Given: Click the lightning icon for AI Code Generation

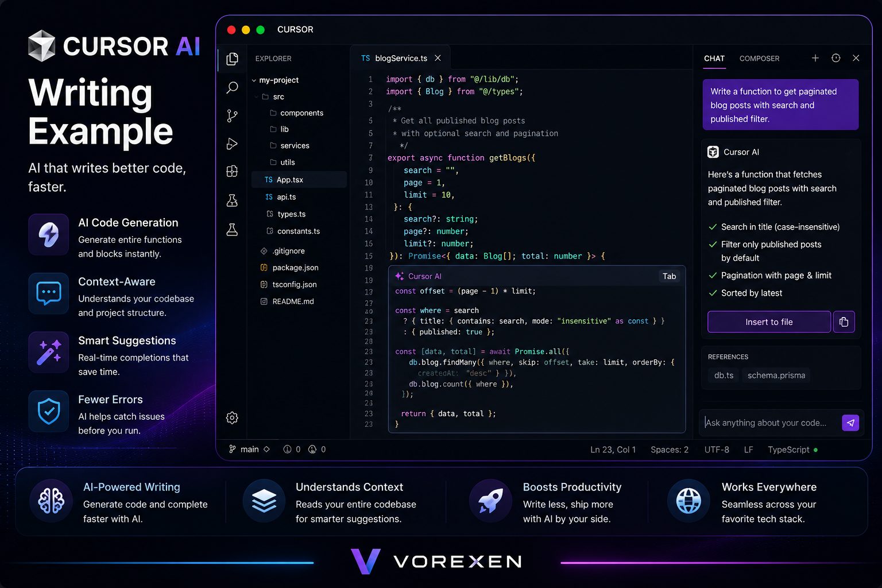Looking at the screenshot, I should pyautogui.click(x=49, y=234).
